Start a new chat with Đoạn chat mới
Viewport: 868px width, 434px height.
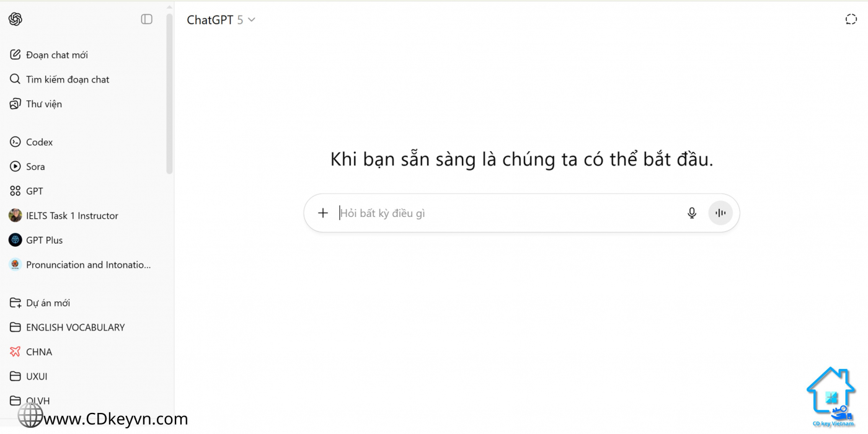coord(56,55)
